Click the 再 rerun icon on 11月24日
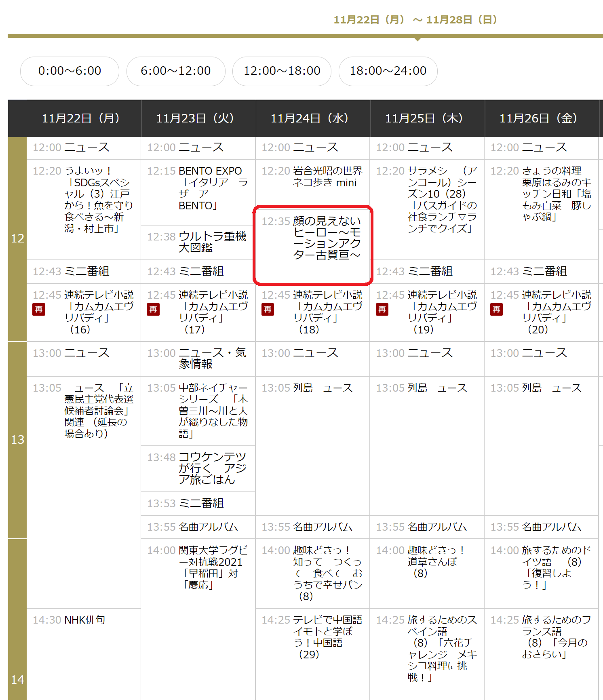Screen dimensions: 603x700 268,309
